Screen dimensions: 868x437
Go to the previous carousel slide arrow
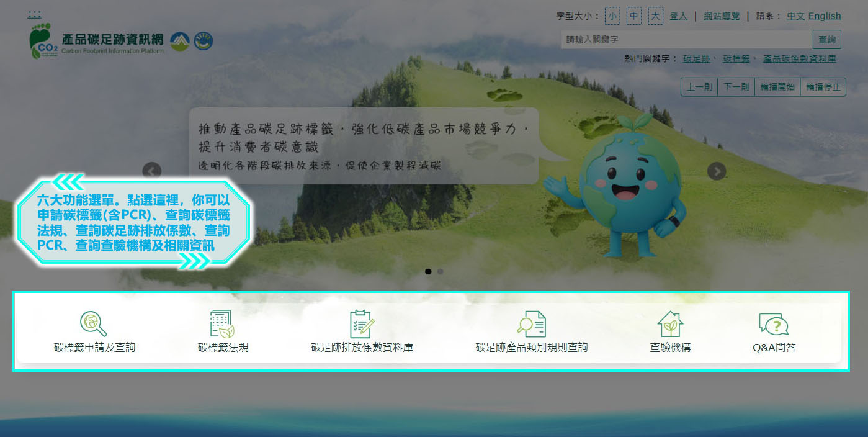[x=152, y=171]
